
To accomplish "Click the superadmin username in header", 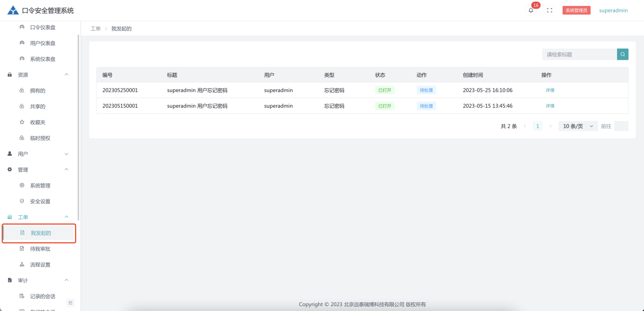I will click(x=613, y=10).
